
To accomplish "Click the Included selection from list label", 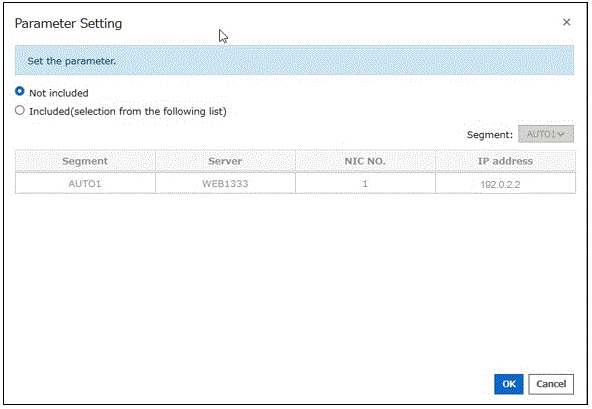I will [128, 111].
